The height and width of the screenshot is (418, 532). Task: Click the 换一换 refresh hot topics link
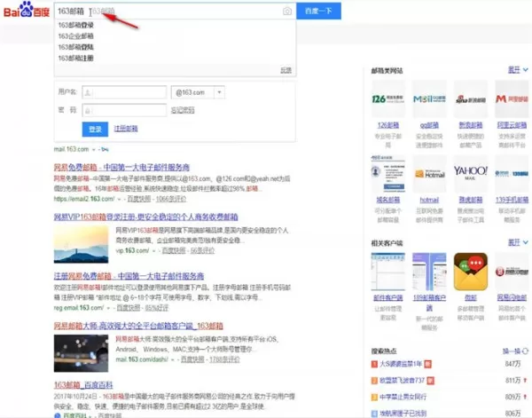point(512,351)
